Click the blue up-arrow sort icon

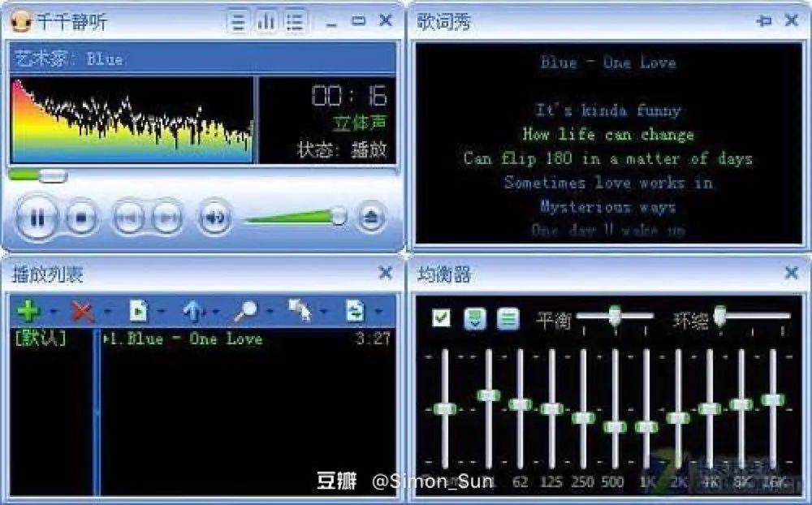[x=195, y=310]
